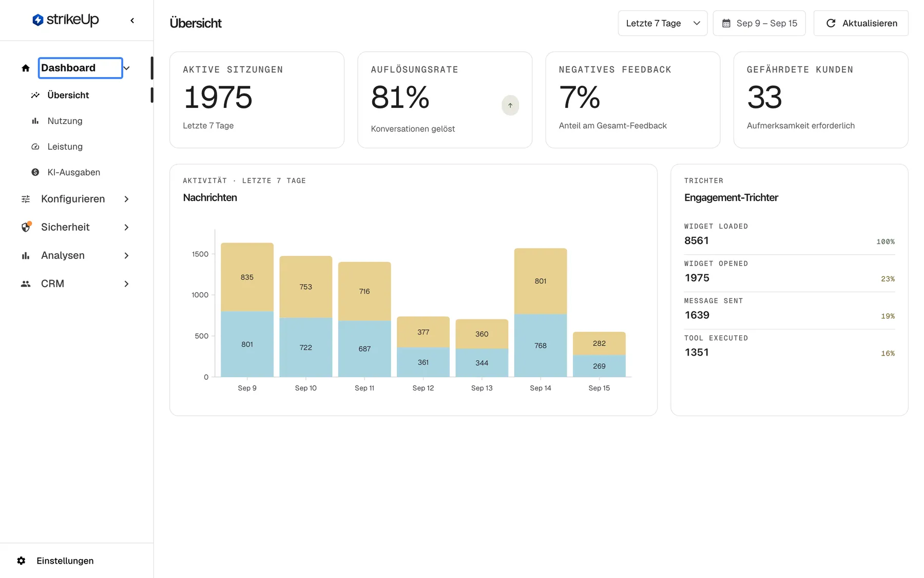Click the Message Sent value 1639
This screenshot has height=578, width=924.
[697, 315]
